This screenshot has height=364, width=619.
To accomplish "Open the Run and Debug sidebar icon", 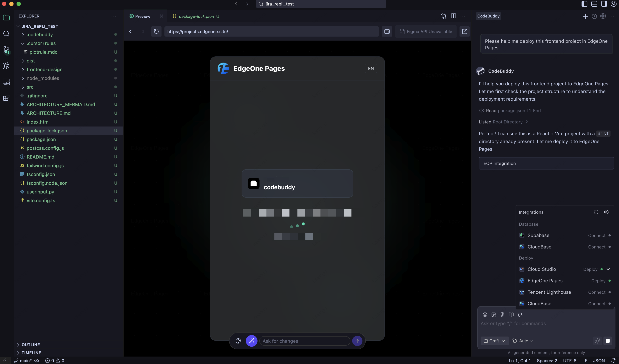I will pos(6,65).
